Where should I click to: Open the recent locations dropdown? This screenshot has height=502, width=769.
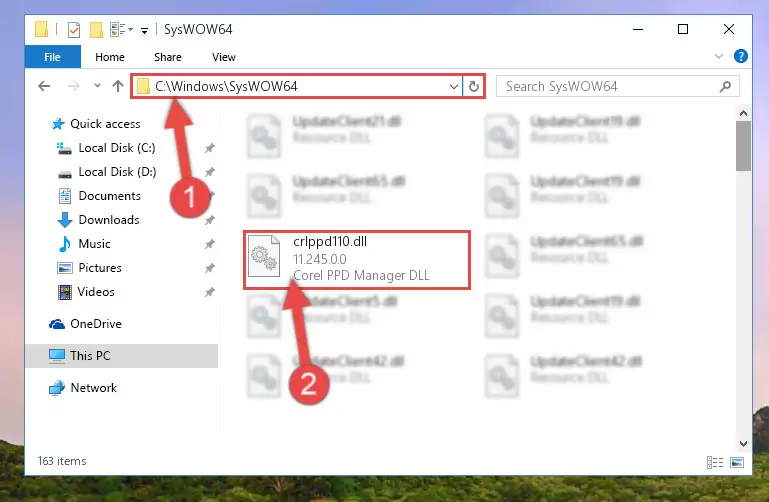click(97, 86)
